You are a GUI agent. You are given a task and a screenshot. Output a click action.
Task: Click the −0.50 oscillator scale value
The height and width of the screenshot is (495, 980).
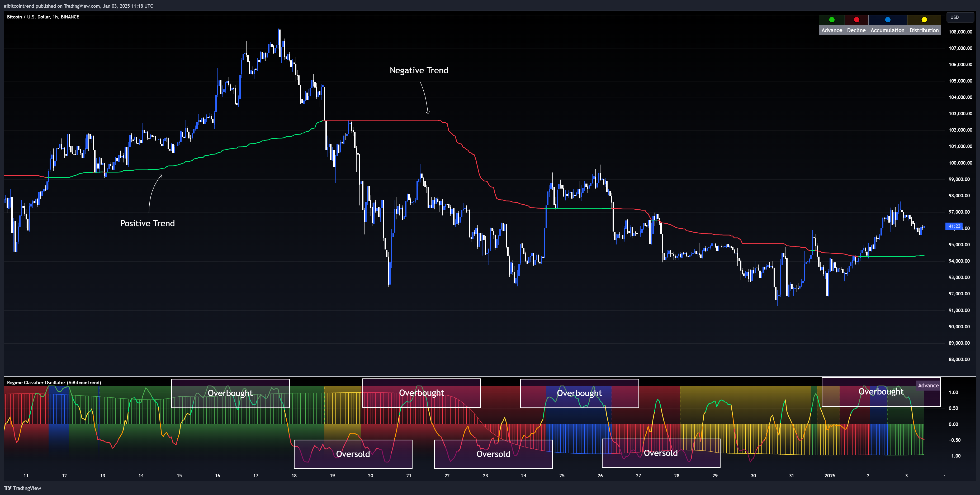coord(954,440)
